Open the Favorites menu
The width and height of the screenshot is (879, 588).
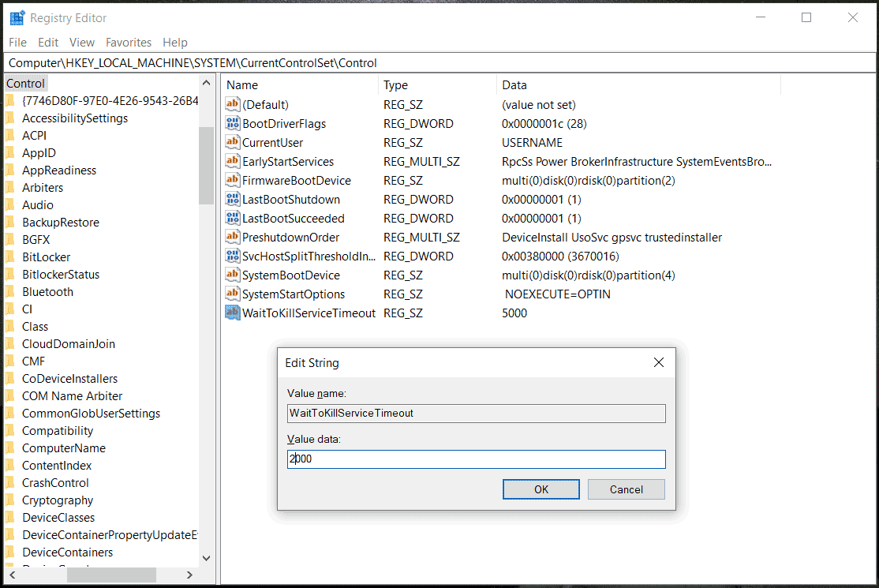pos(129,43)
